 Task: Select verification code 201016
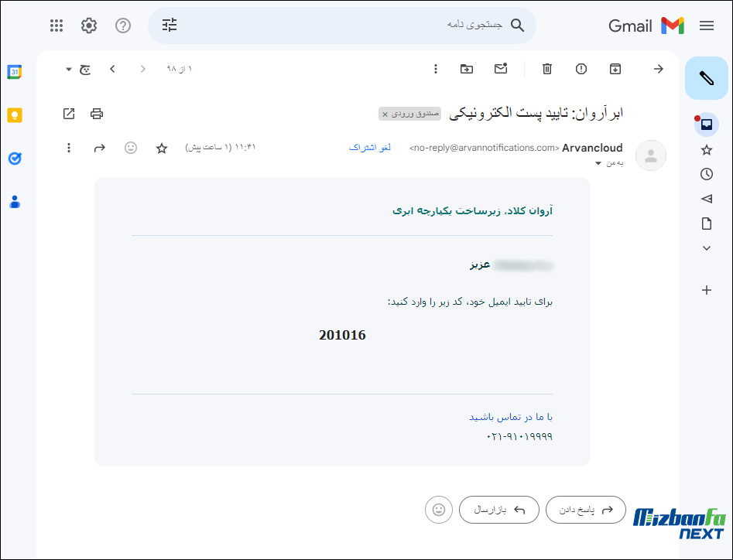342,335
